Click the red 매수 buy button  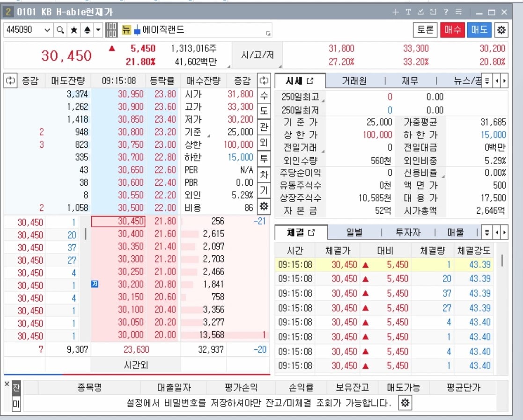tap(452, 30)
